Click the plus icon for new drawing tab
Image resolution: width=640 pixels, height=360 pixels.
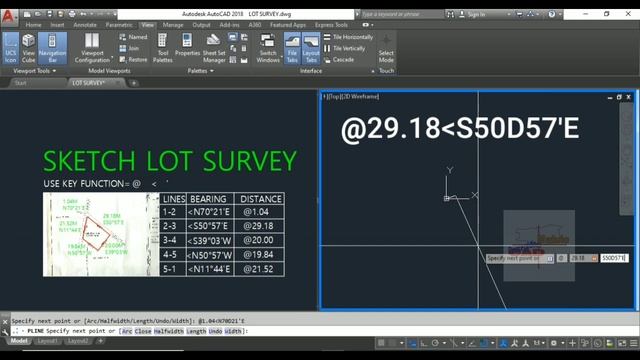point(133,83)
